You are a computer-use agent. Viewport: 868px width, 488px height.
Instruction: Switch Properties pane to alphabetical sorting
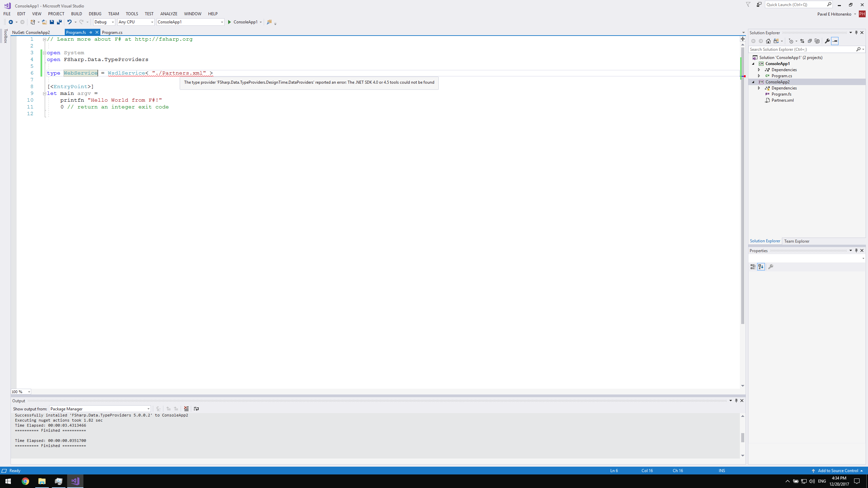coord(761,267)
